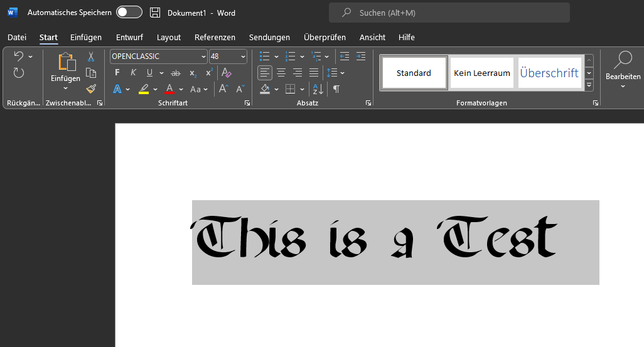Click the Sort A-Z icon
644x347 pixels.
tap(318, 89)
